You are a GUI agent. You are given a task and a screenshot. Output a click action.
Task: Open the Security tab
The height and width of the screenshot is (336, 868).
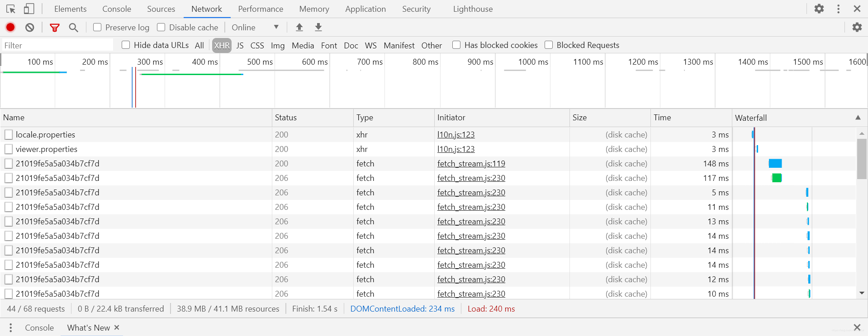pyautogui.click(x=416, y=9)
